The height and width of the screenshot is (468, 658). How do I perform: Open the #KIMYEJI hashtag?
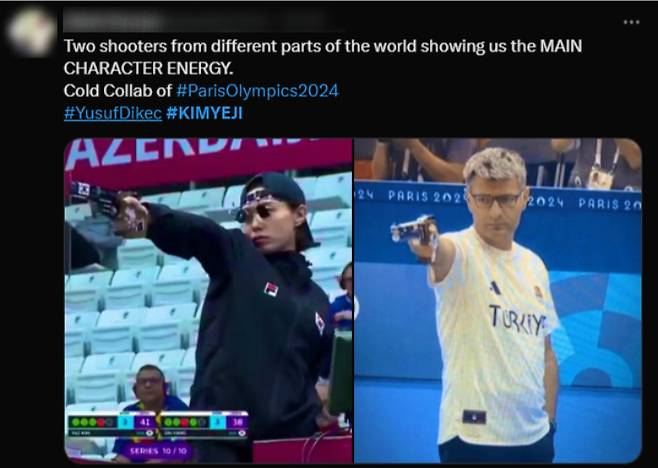204,113
